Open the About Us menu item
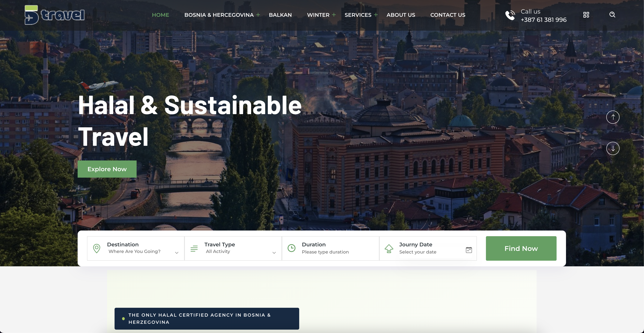This screenshot has width=644, height=333. (401, 15)
